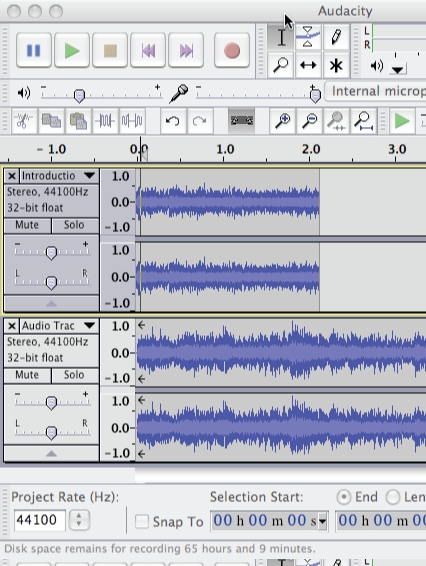
Task: Click the Trim outside selection icon
Action: (x=105, y=121)
